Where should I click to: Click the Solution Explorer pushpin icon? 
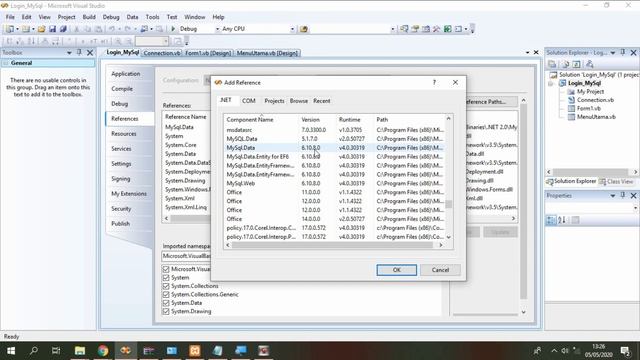pyautogui.click(x=623, y=52)
